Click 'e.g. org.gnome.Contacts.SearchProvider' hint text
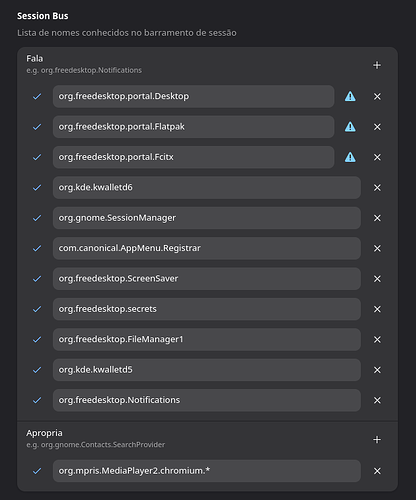The width and height of the screenshot is (416, 500). tap(96, 445)
